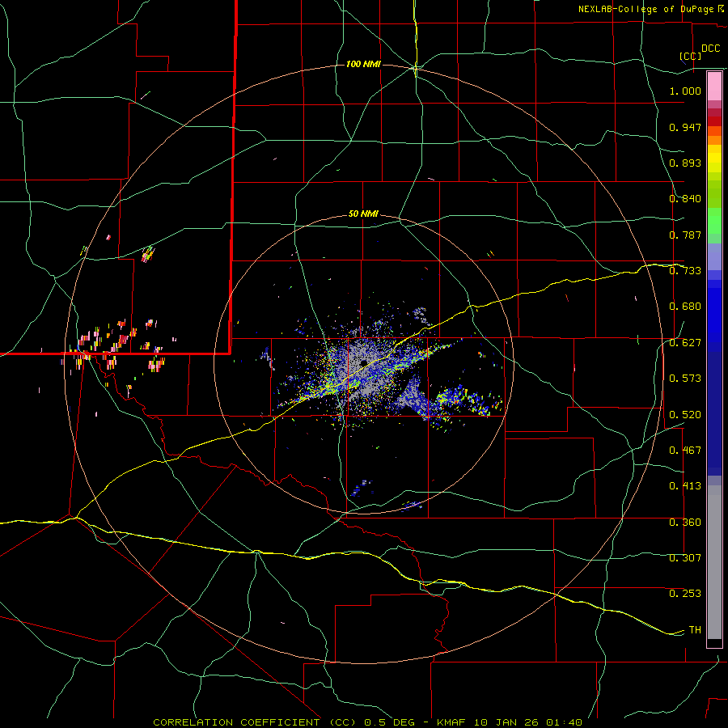728x728 pixels.
Task: Click the 0.787 color scale label
Action: pos(685,235)
